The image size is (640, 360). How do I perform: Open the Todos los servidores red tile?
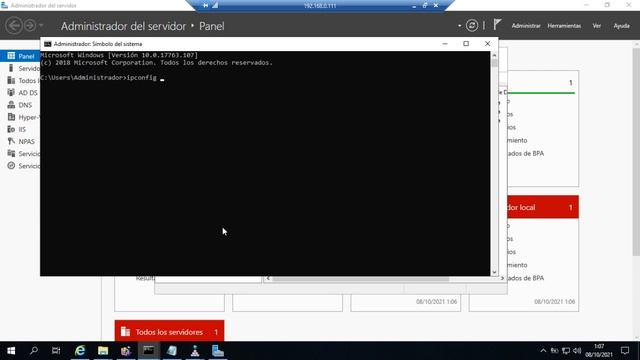(169, 331)
